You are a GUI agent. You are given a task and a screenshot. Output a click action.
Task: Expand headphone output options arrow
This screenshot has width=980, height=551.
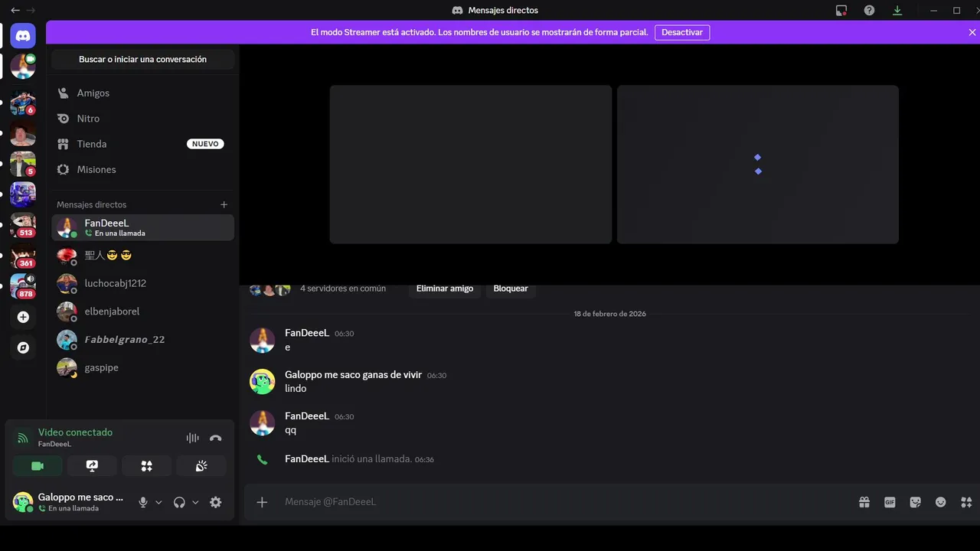tap(195, 503)
